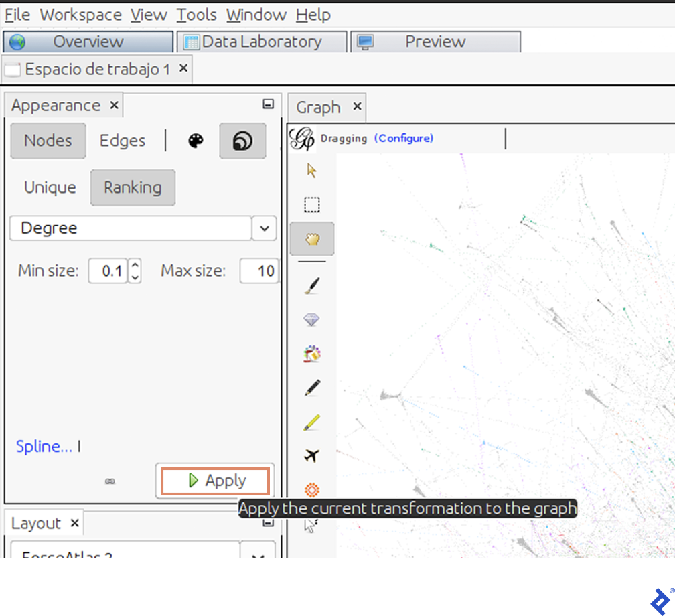This screenshot has width=675, height=616.
Task: Close the Appearance panel
Action: tap(114, 105)
